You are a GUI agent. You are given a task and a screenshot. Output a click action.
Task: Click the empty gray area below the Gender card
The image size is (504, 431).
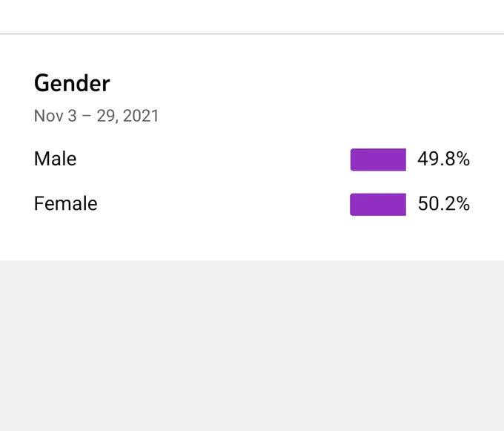[x=252, y=346]
